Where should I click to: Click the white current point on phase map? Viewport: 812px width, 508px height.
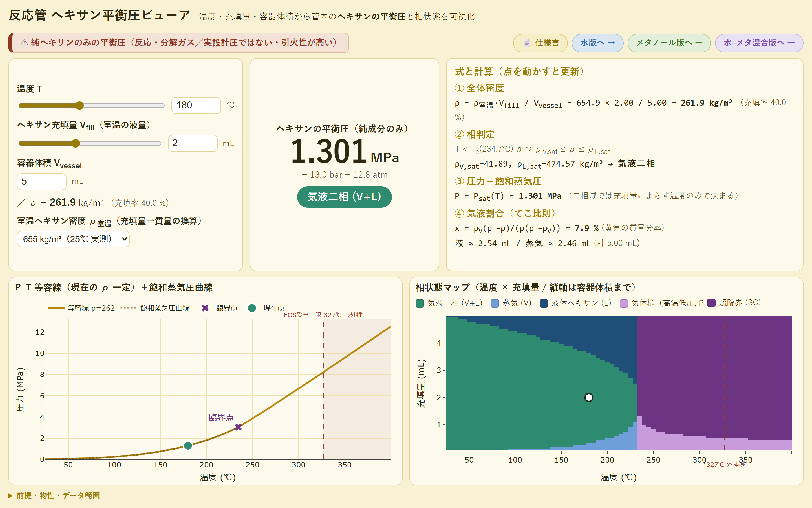(x=588, y=397)
